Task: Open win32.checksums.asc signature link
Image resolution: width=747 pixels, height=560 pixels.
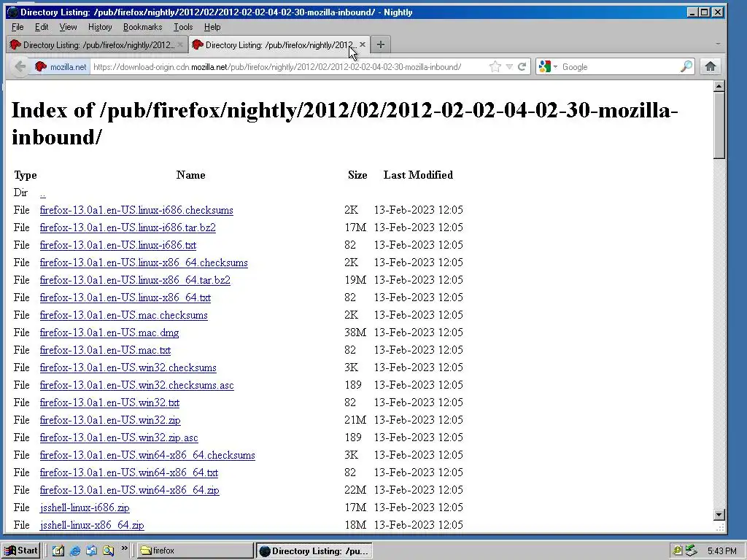Action: click(x=136, y=385)
